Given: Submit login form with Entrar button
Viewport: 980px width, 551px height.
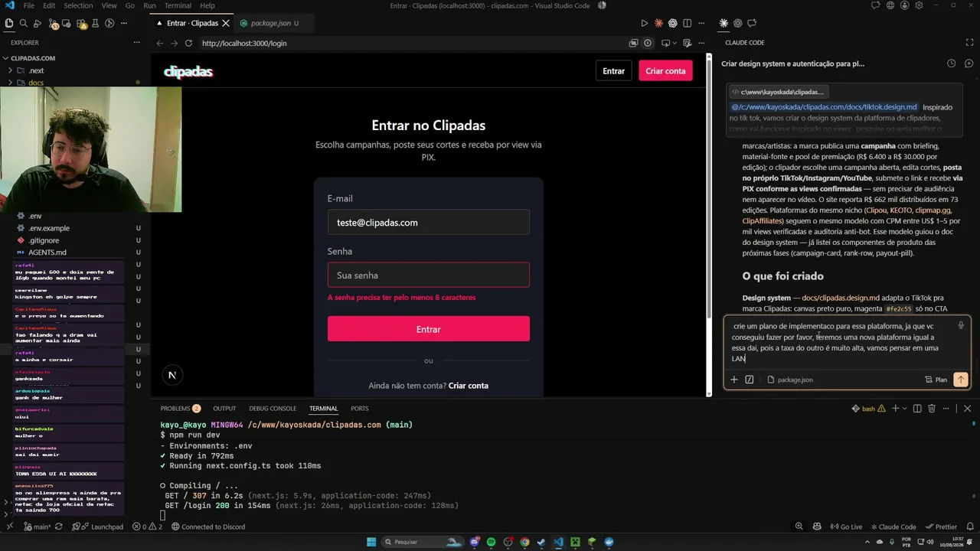Looking at the screenshot, I should [429, 329].
